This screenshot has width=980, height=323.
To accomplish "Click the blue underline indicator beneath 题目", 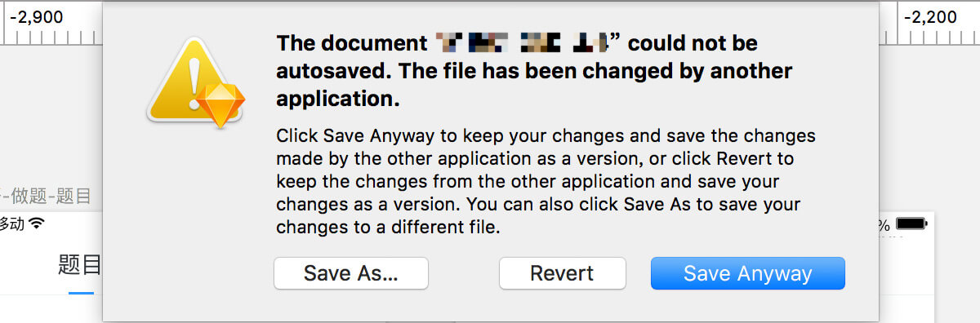I will pyautogui.click(x=81, y=292).
